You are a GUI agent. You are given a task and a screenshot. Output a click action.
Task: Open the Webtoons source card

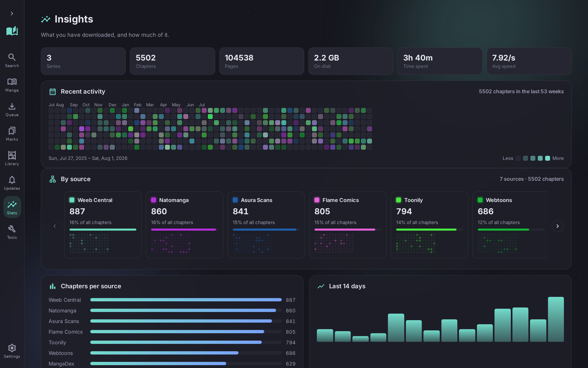tap(510, 225)
